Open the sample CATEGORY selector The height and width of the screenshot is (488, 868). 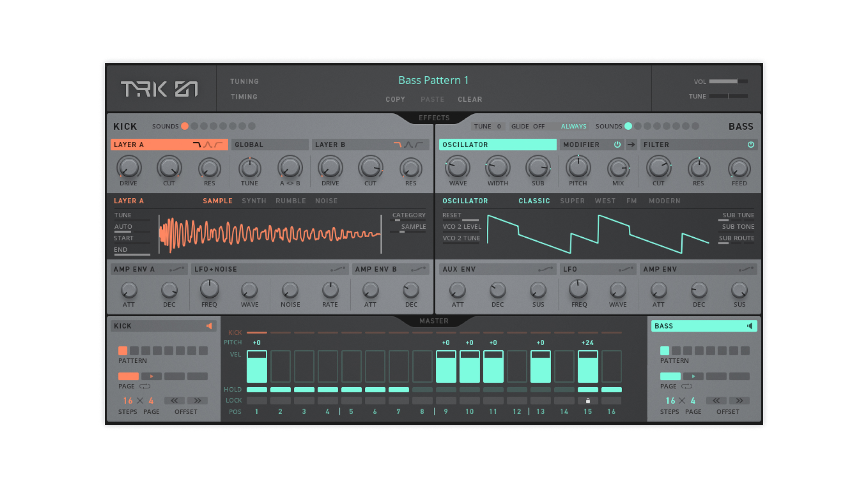click(x=409, y=216)
